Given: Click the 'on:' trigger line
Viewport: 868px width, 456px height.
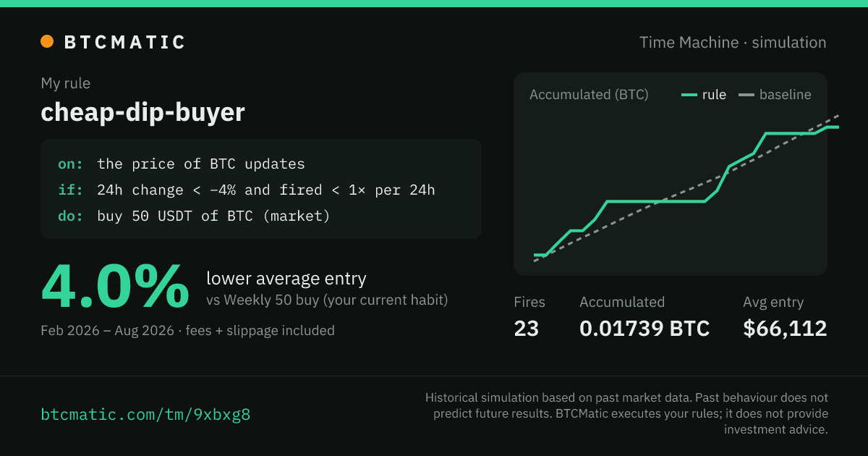Looking at the screenshot, I should click(x=182, y=164).
